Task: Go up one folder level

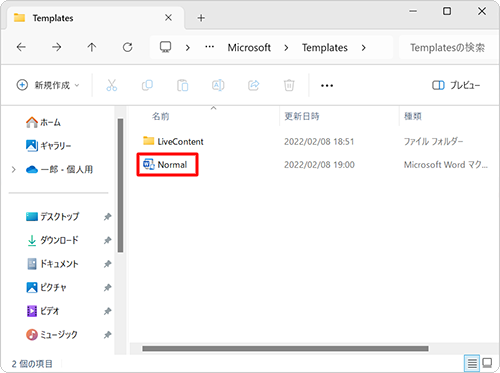Action: pos(92,47)
